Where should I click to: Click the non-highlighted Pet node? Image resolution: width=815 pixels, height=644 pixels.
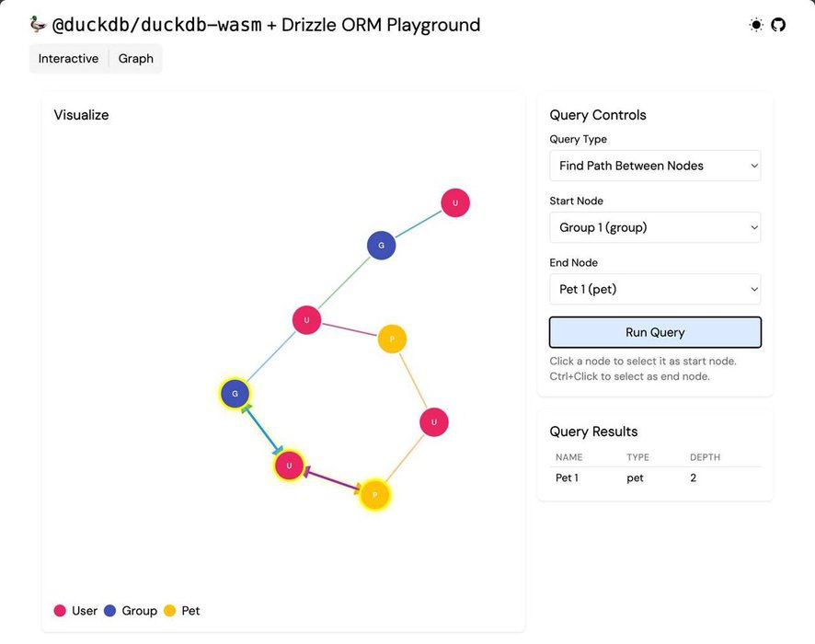(x=392, y=339)
